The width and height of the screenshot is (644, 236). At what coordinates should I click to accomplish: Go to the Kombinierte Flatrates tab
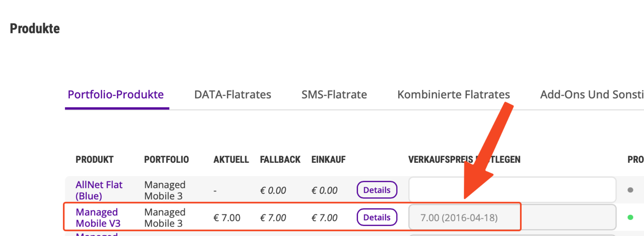(453, 95)
